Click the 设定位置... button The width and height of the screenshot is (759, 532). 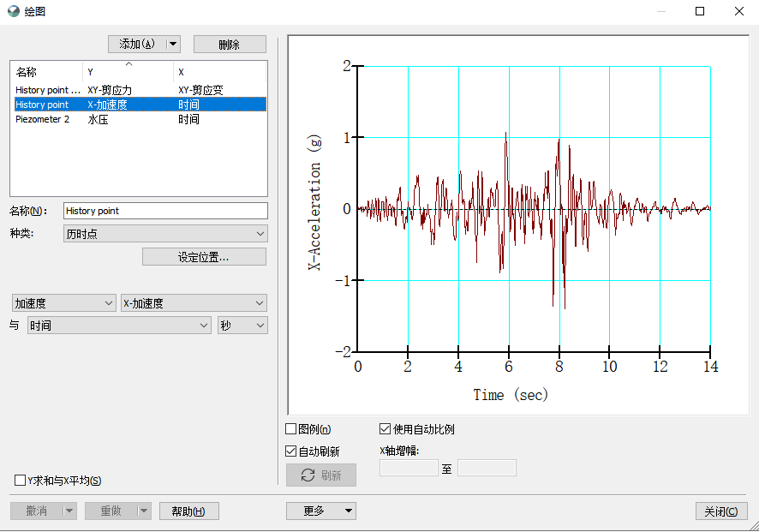[x=204, y=257]
